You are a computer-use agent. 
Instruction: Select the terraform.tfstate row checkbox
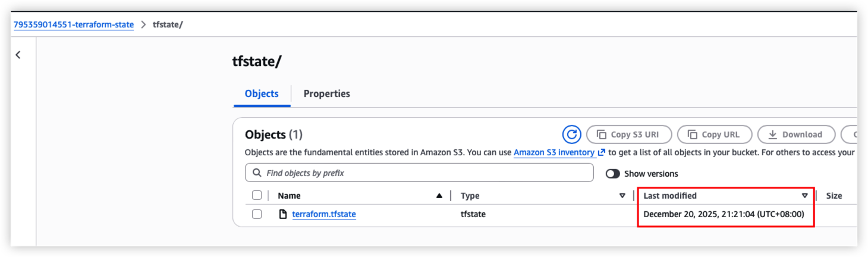coord(257,214)
